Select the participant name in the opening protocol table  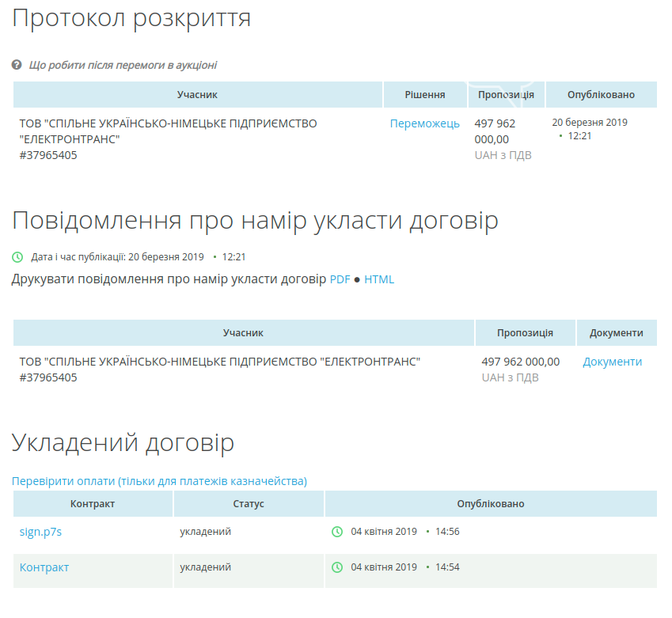(x=168, y=131)
